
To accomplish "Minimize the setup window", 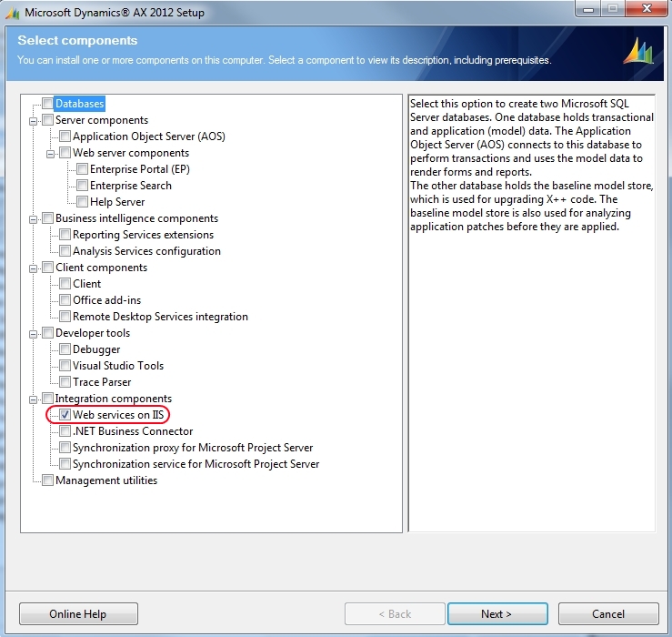I will (x=588, y=9).
